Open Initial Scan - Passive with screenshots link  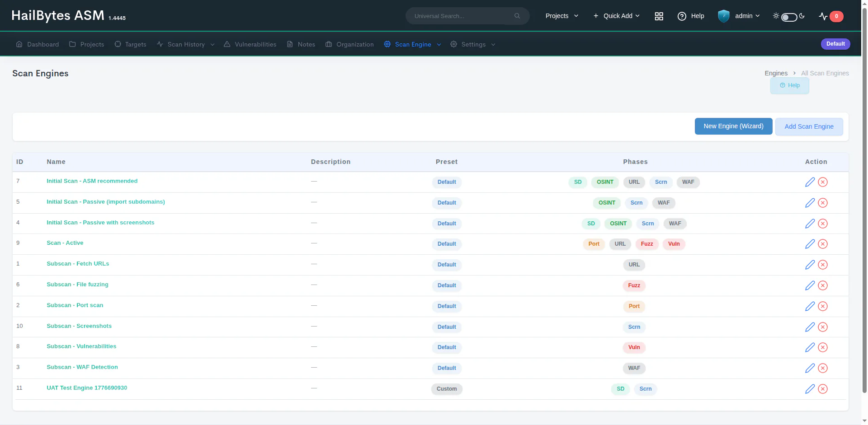click(x=100, y=223)
